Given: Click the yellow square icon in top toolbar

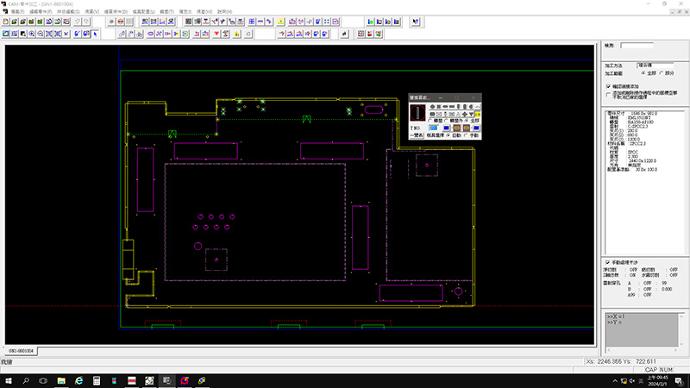Looking at the screenshot, I should tap(280, 22).
